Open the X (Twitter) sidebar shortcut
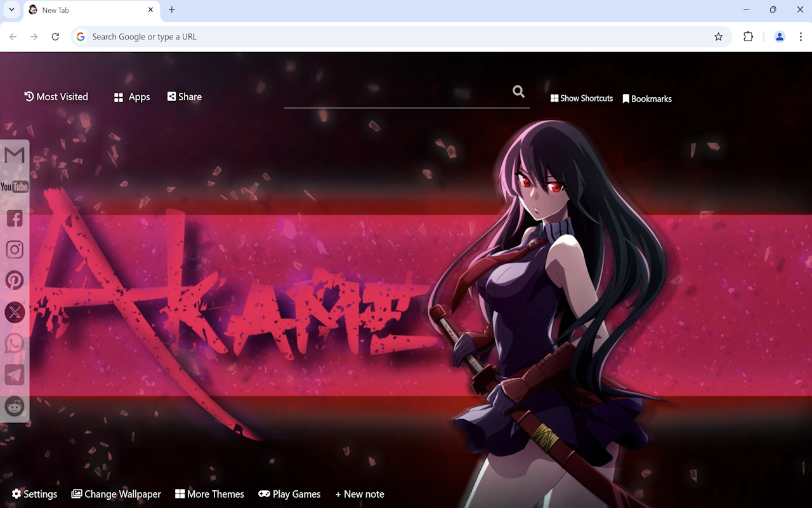 click(x=14, y=312)
